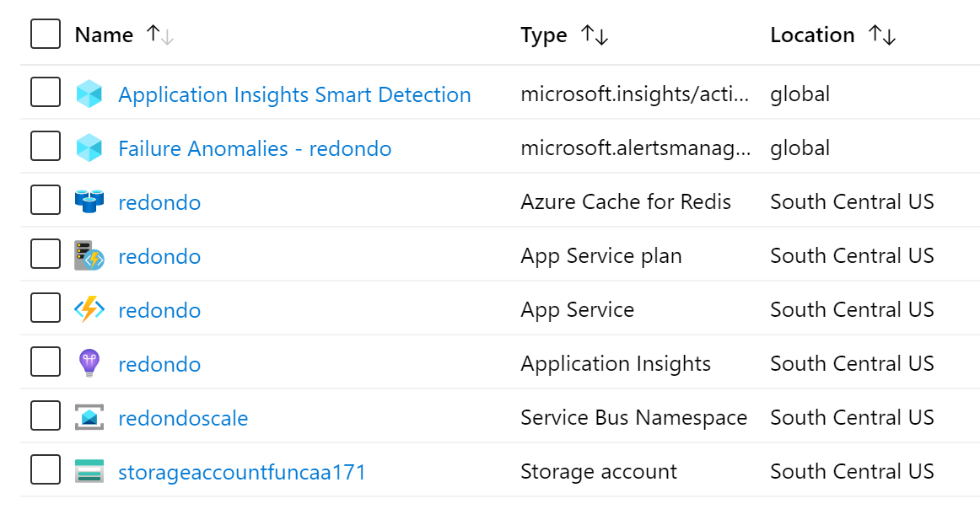Open Application Insights Smart Detection resource link

tap(294, 94)
